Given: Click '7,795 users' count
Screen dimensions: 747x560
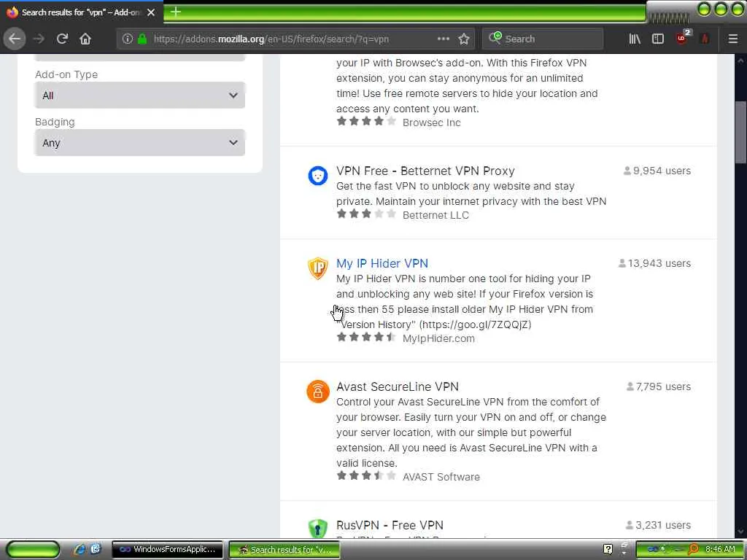Looking at the screenshot, I should (659, 386).
